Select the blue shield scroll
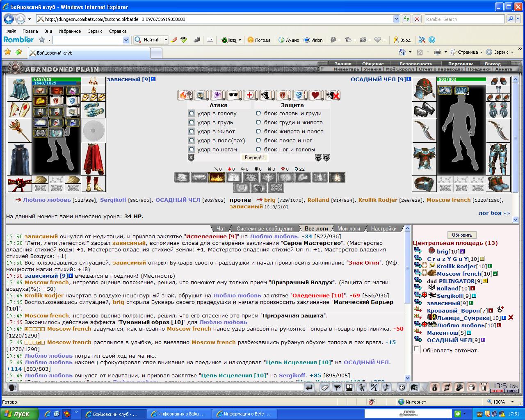The height and width of the screenshot is (420, 525). [x=299, y=95]
